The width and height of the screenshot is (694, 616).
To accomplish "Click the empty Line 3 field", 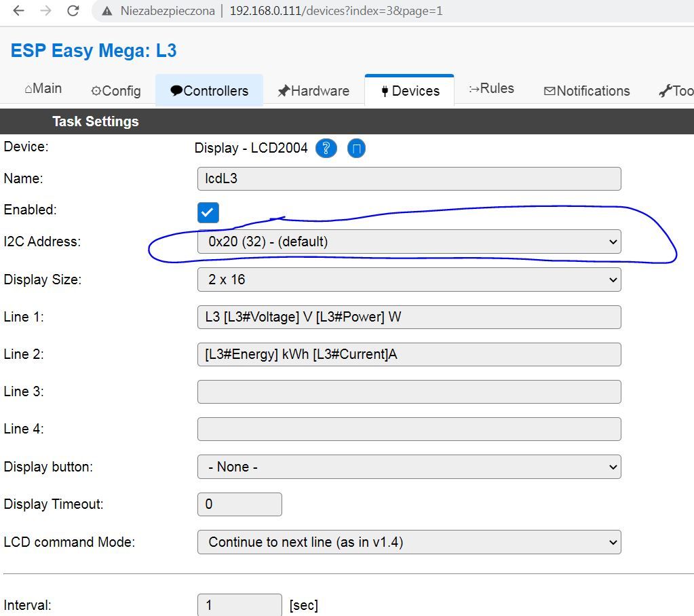I will click(x=409, y=391).
